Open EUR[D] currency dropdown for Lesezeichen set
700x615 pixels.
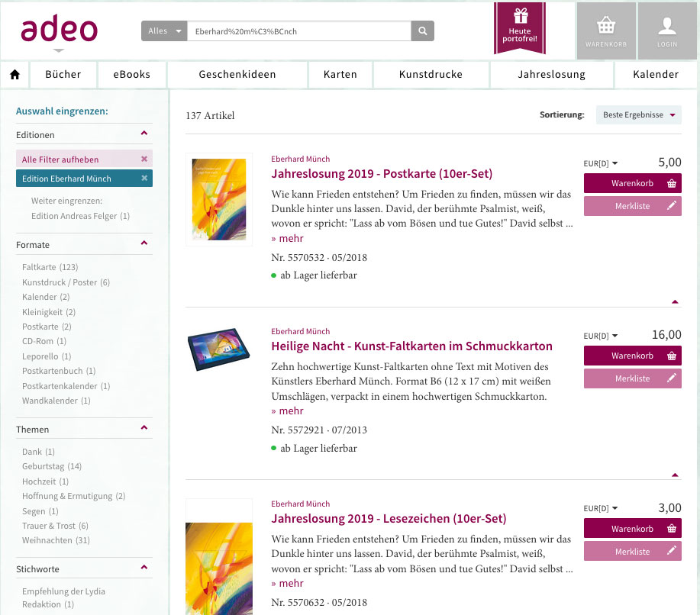click(601, 508)
